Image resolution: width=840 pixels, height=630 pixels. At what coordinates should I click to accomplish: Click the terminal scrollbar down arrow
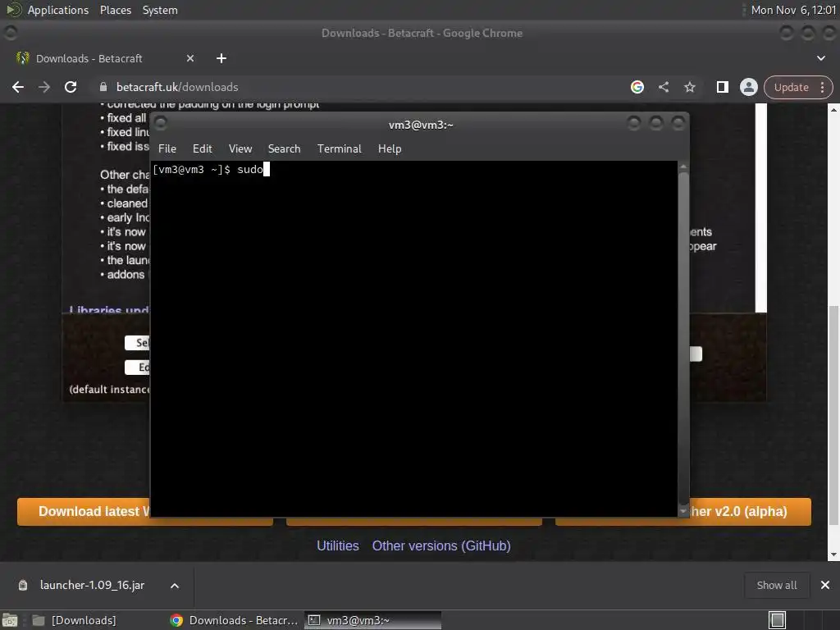click(x=683, y=512)
